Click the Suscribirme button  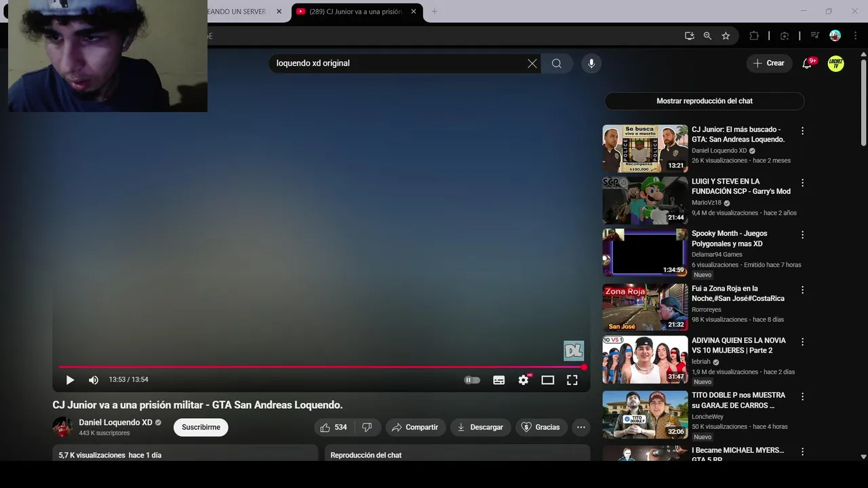tap(201, 428)
